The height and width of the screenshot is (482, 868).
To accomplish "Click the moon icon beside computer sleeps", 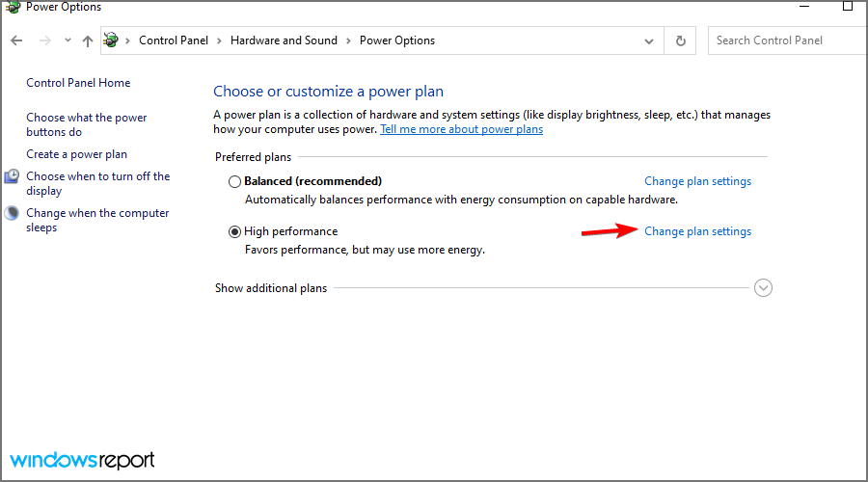I will [12, 214].
